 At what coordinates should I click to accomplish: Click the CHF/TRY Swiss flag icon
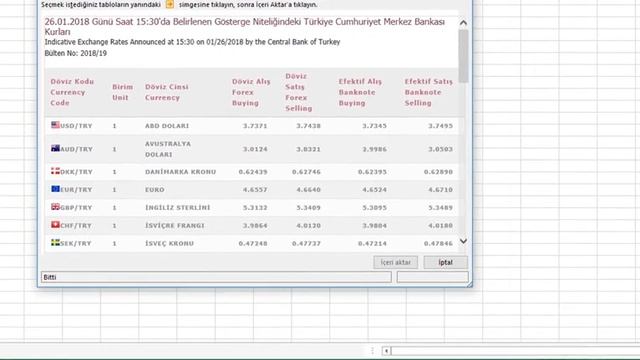56,225
